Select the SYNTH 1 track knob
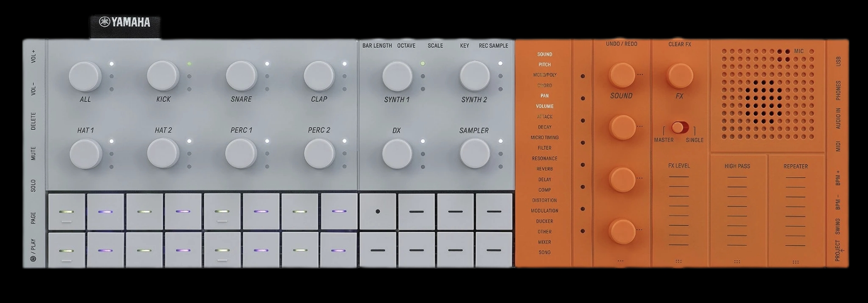868x303 pixels. tap(397, 76)
